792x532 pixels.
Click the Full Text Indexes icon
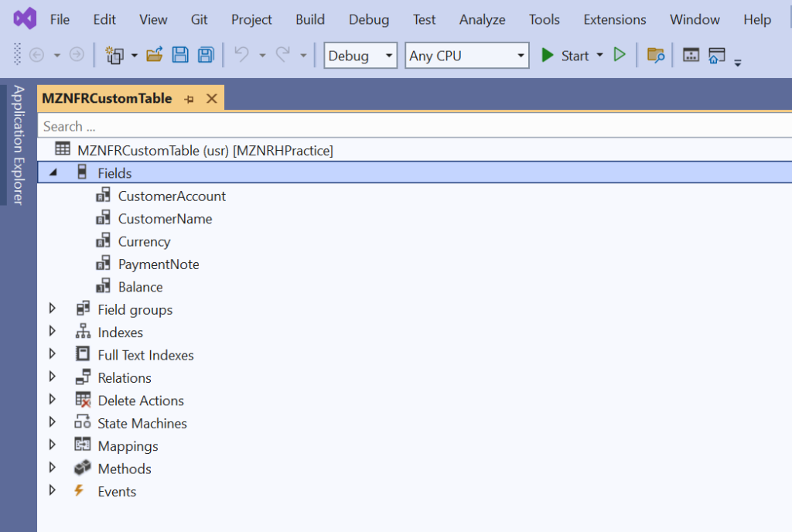[x=83, y=354]
